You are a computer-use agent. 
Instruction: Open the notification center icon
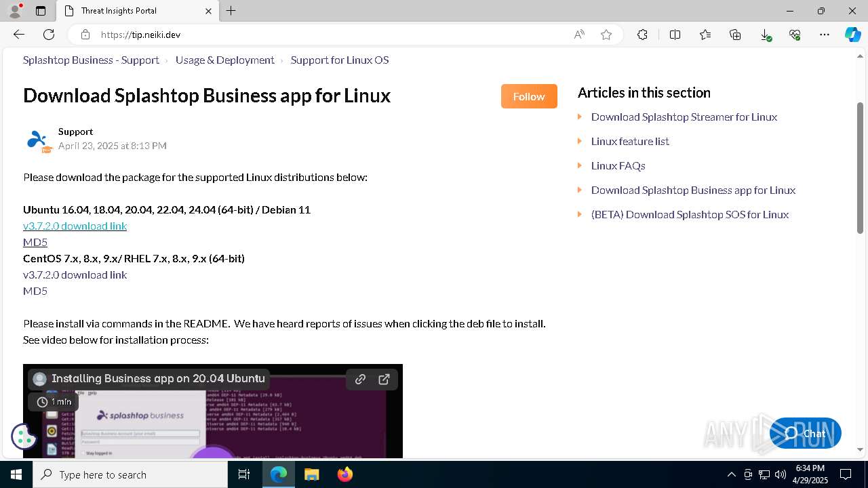click(x=846, y=474)
